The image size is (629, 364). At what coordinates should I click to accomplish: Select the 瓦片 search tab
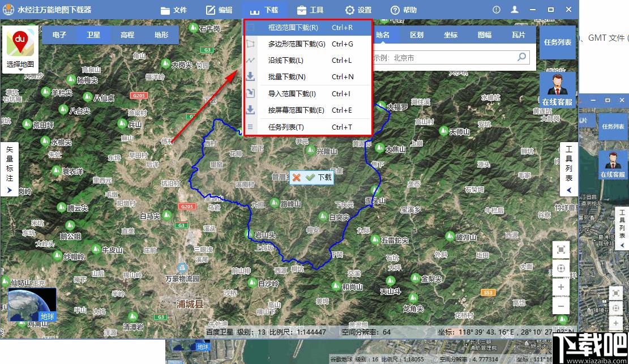tap(518, 35)
